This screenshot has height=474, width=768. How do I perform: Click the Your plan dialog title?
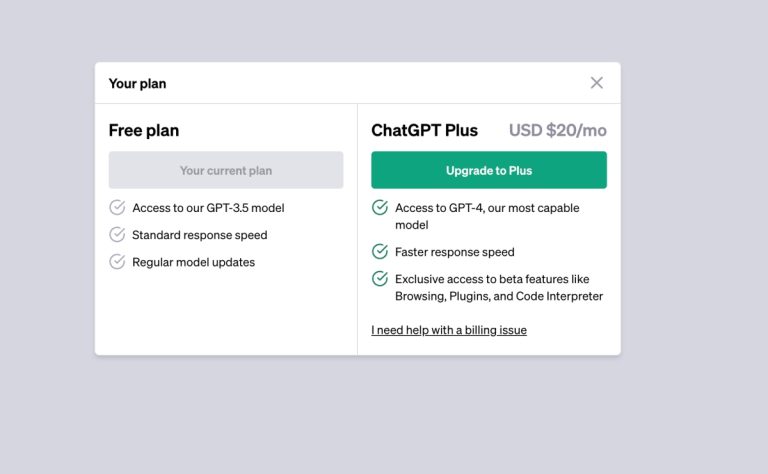138,83
